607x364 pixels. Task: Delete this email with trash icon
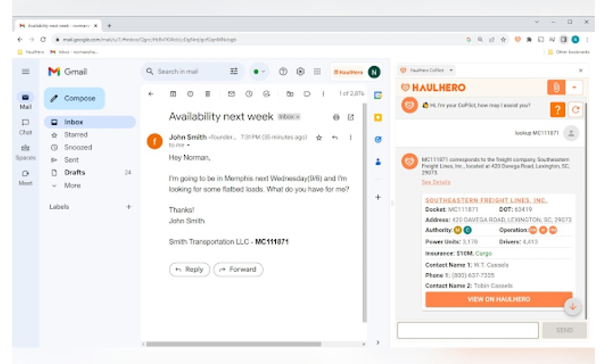(x=208, y=93)
